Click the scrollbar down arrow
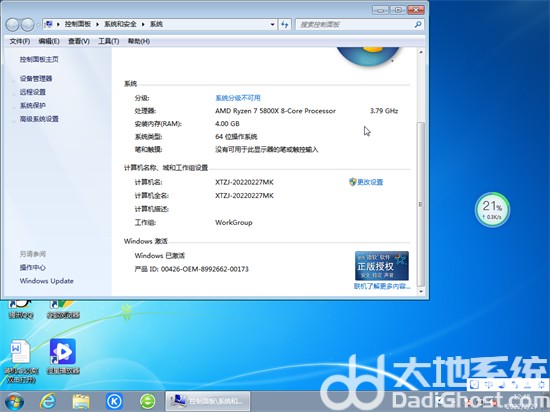550x412 pixels. (x=421, y=291)
